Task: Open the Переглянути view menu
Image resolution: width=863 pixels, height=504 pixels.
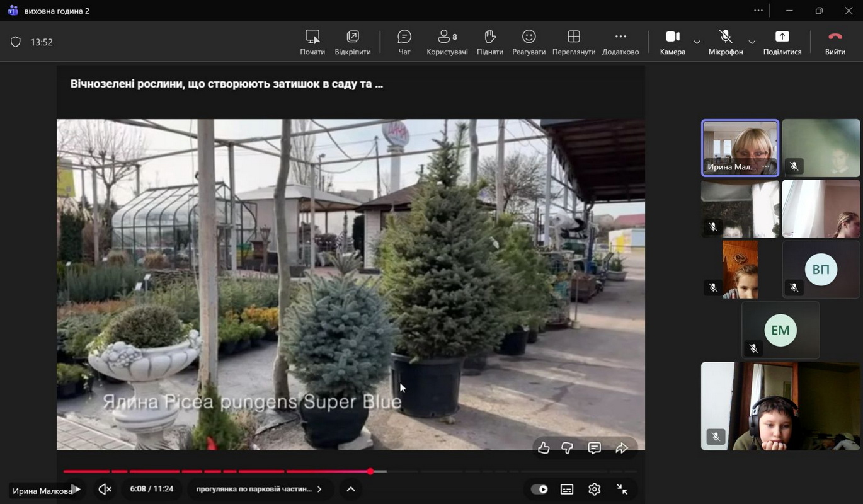Action: [x=573, y=42]
